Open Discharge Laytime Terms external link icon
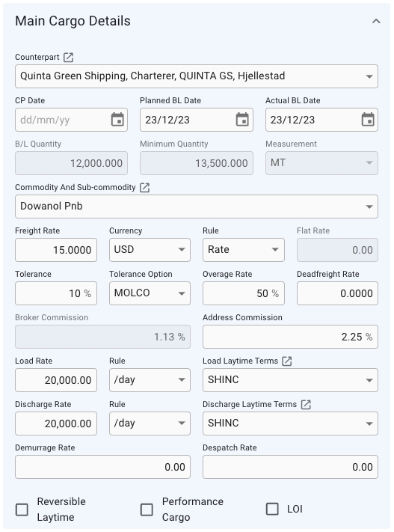Viewport: 394px width, 532px height. pyautogui.click(x=306, y=405)
